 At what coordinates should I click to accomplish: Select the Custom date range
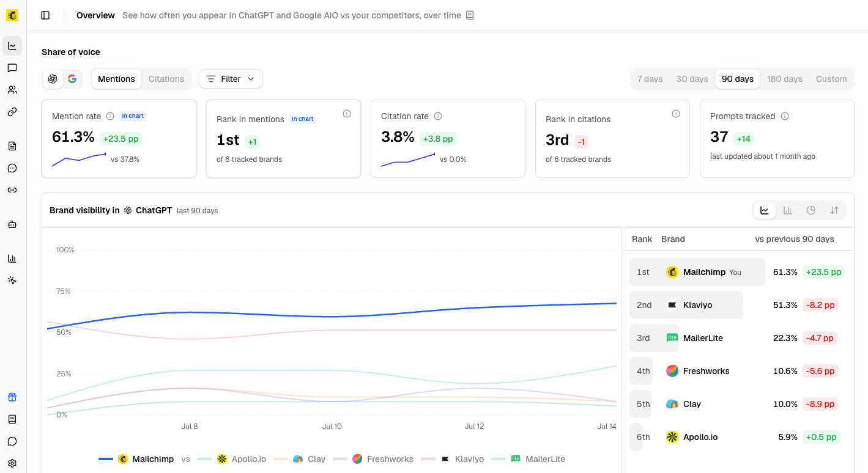831,79
